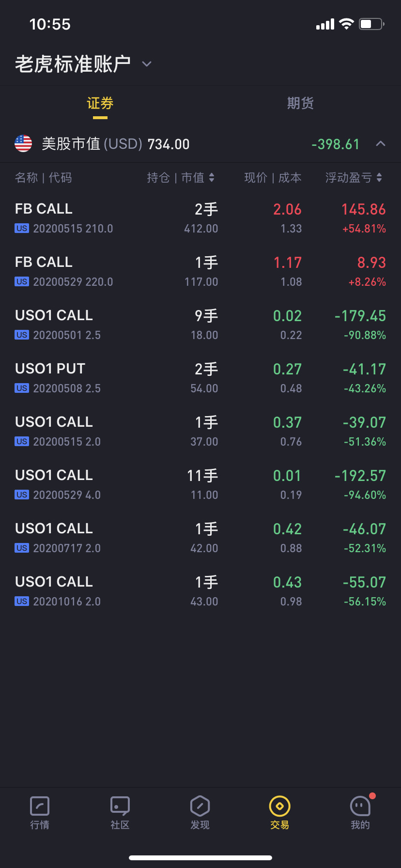Tap the US flag icon
The height and width of the screenshot is (868, 401).
pyautogui.click(x=23, y=144)
